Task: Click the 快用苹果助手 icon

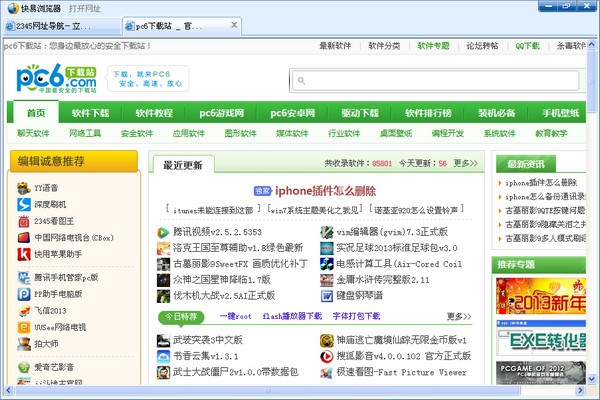Action: point(24,254)
